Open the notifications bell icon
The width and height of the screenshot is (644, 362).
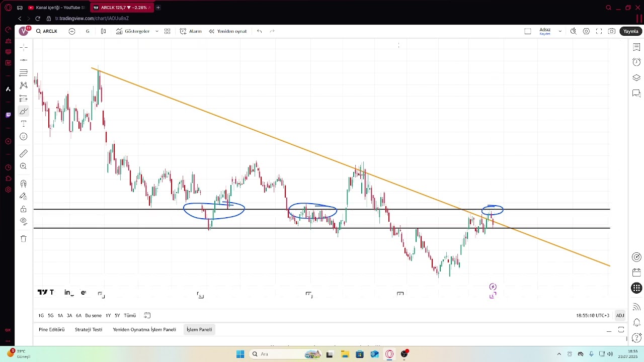[636, 322]
